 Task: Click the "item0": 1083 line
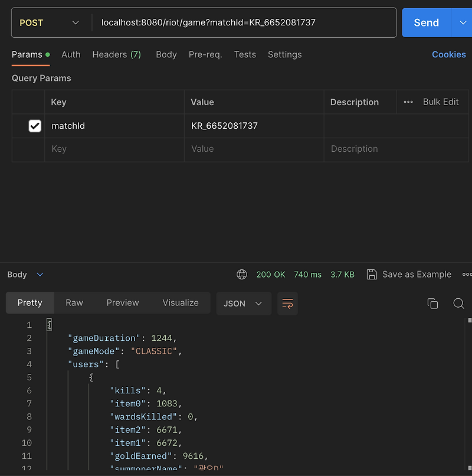click(146, 403)
